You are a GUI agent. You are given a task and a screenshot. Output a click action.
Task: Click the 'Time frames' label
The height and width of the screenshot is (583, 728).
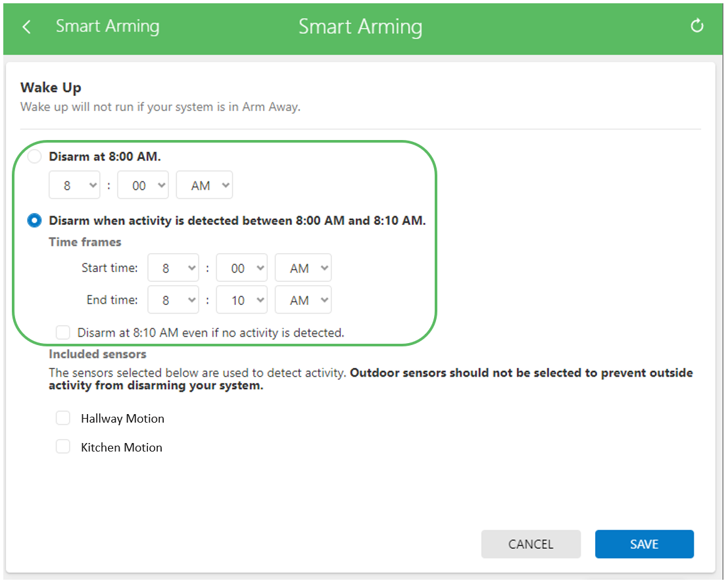[x=85, y=242]
